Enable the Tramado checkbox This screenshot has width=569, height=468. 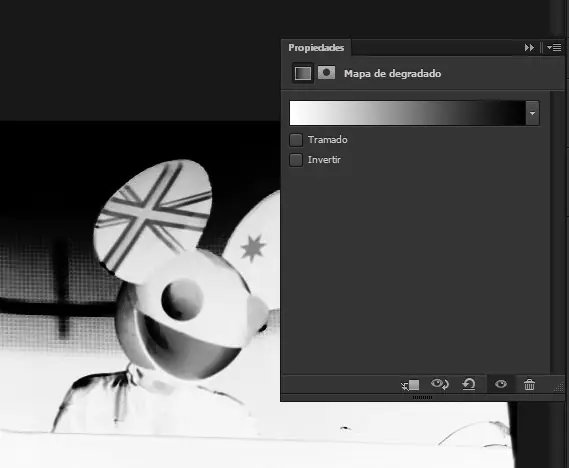296,140
